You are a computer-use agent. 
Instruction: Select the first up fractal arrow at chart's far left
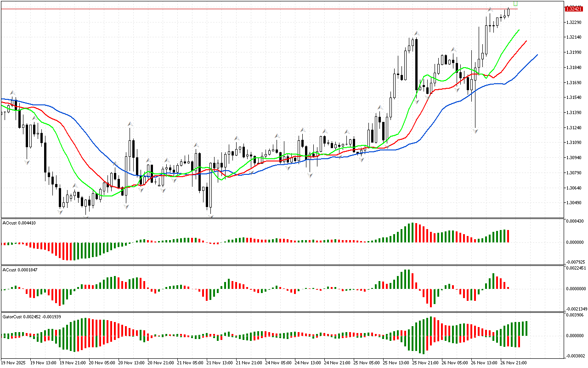[13, 92]
